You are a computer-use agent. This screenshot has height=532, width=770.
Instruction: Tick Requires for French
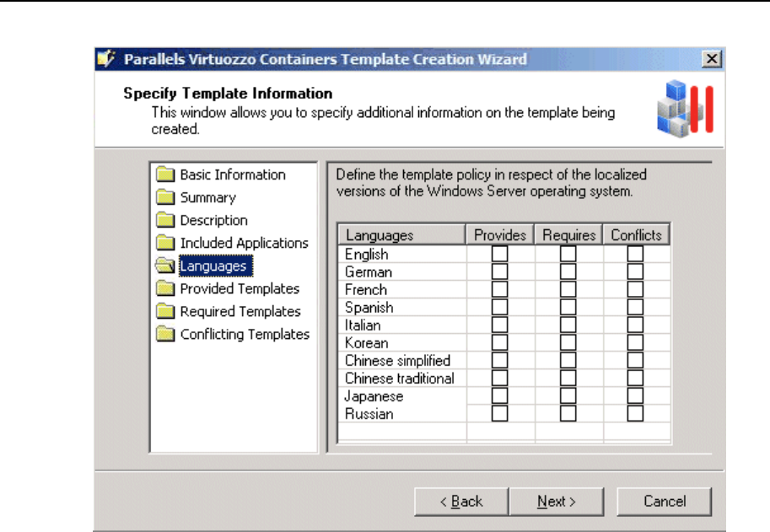pyautogui.click(x=568, y=289)
